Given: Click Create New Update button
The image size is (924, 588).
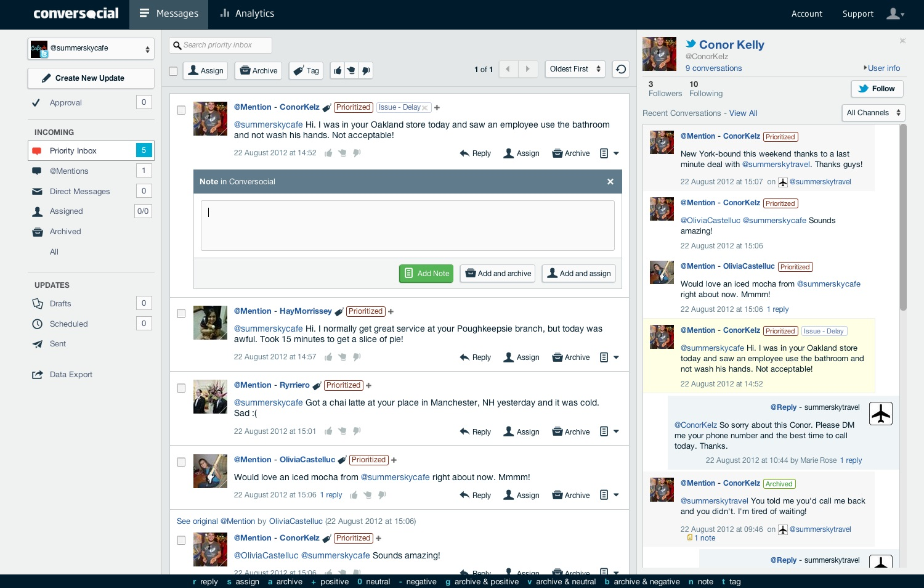Looking at the screenshot, I should [x=91, y=78].
